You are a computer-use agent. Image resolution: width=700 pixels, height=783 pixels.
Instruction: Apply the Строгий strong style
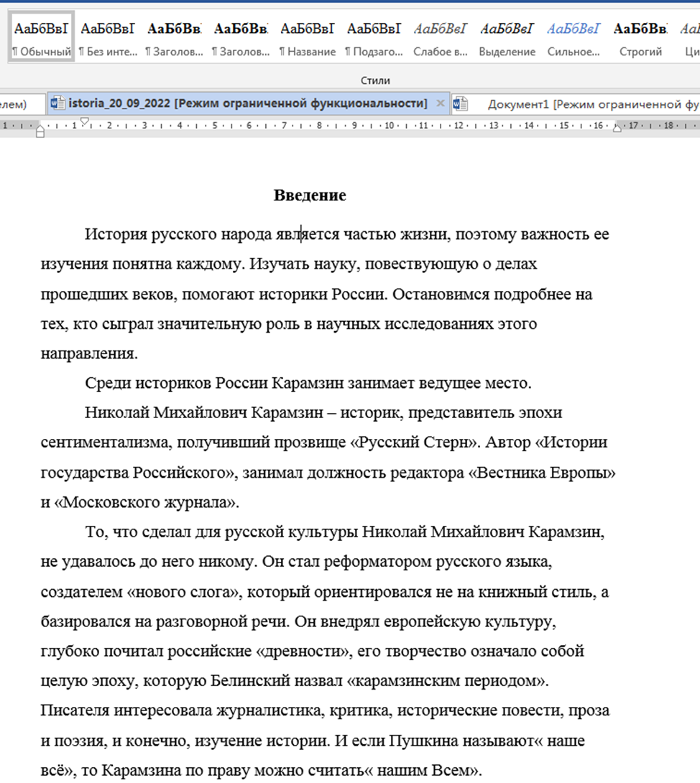tap(640, 37)
